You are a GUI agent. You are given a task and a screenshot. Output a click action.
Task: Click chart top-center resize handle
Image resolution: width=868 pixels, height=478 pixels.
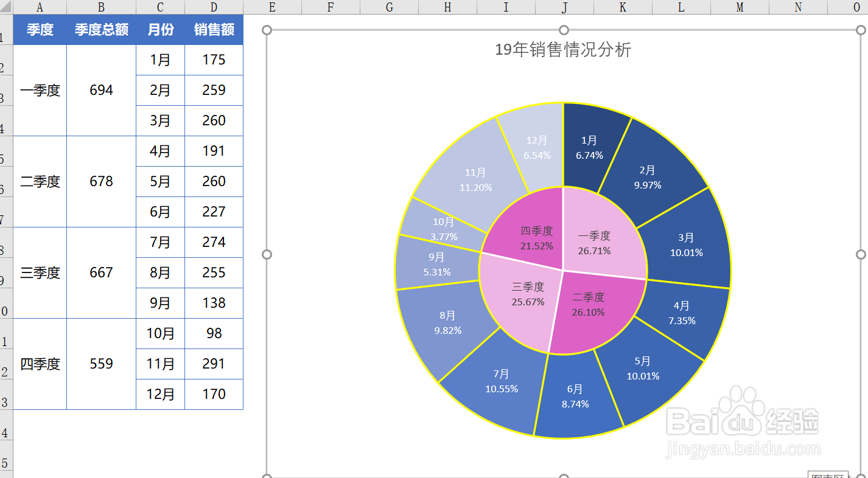coord(564,30)
